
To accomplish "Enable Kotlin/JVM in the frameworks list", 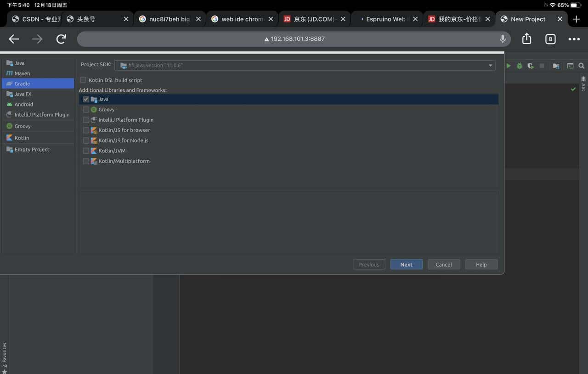I will tap(86, 151).
